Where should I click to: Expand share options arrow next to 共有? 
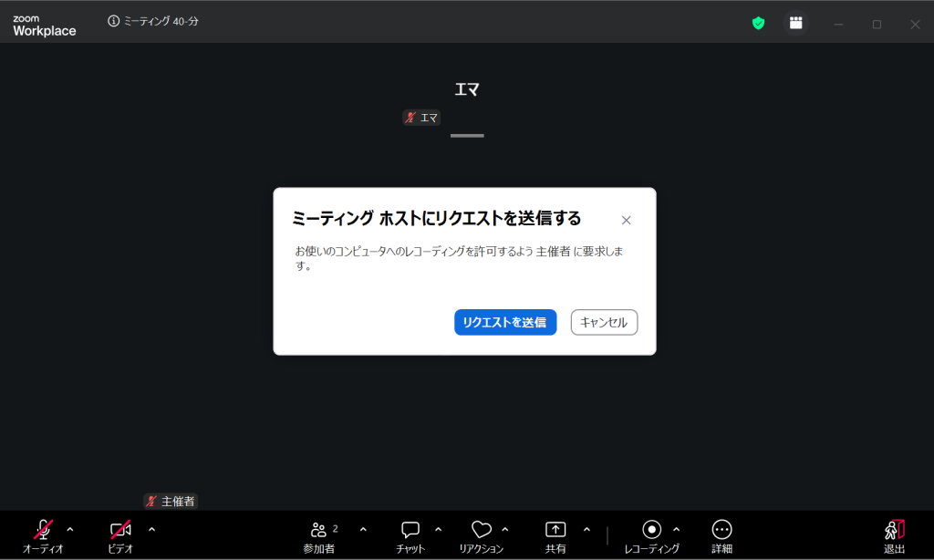click(586, 529)
